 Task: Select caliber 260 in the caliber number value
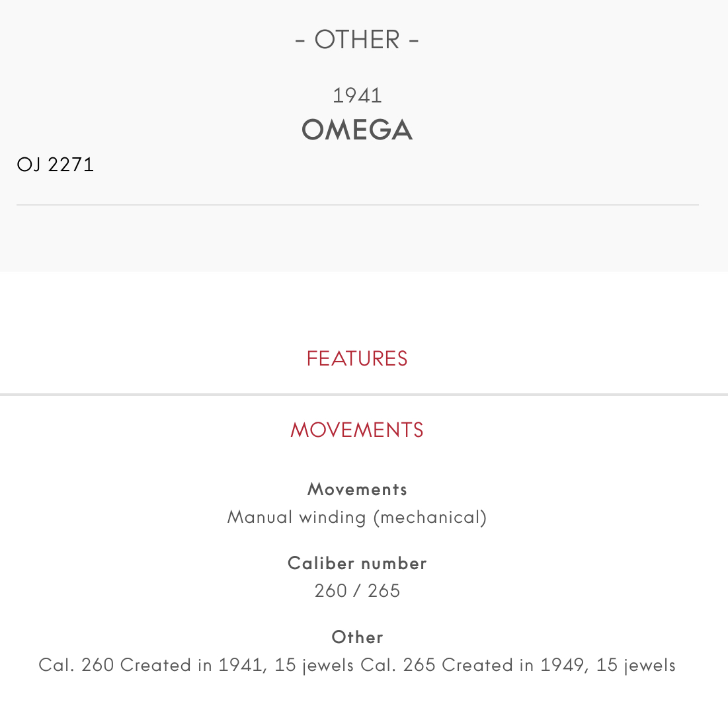coord(331,591)
